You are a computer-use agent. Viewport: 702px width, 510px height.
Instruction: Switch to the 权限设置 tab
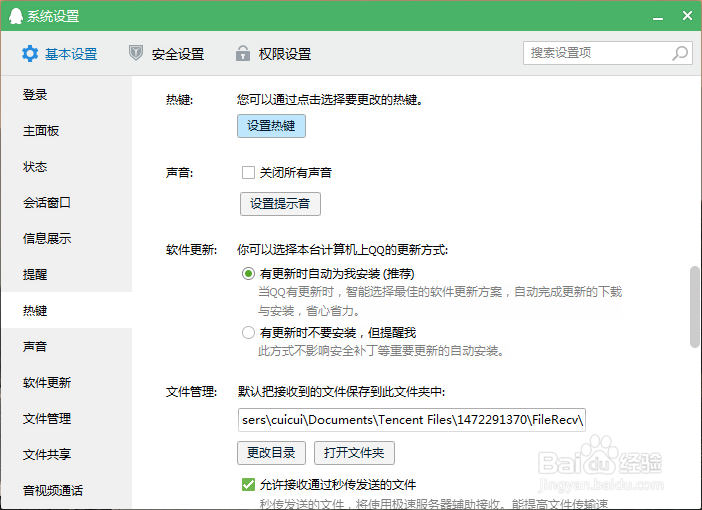click(274, 54)
